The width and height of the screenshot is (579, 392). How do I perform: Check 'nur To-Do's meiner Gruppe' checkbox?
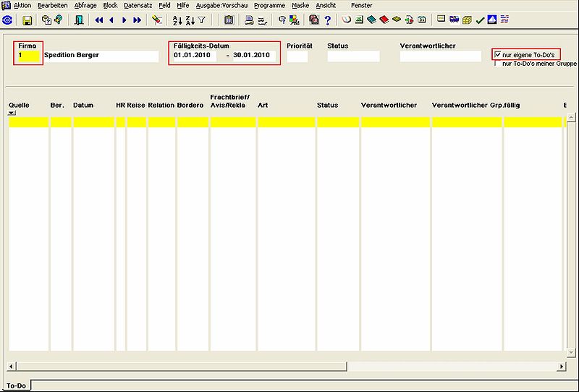coord(498,64)
